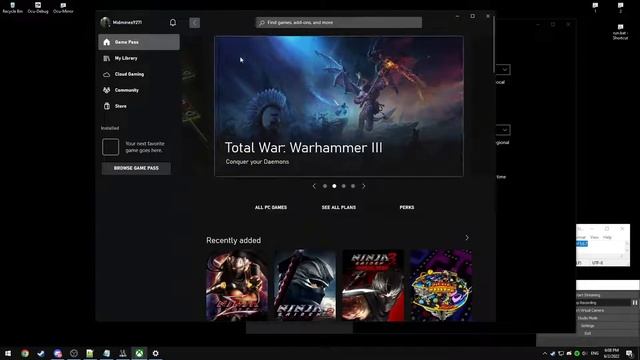Select the fourth carousel dot

[353, 186]
